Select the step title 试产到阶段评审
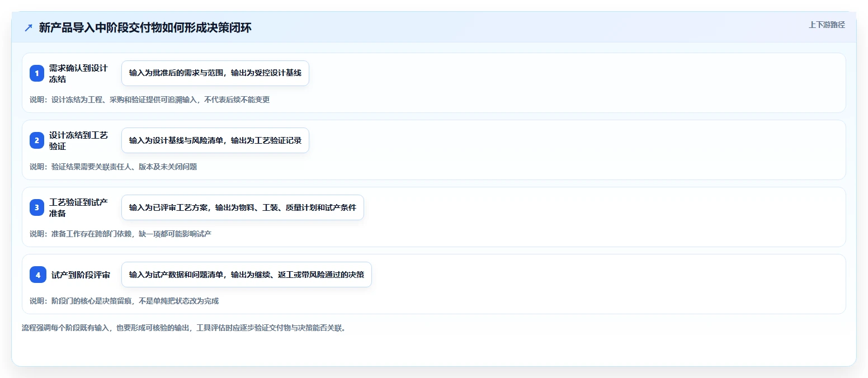This screenshot has width=868, height=378. [x=81, y=275]
